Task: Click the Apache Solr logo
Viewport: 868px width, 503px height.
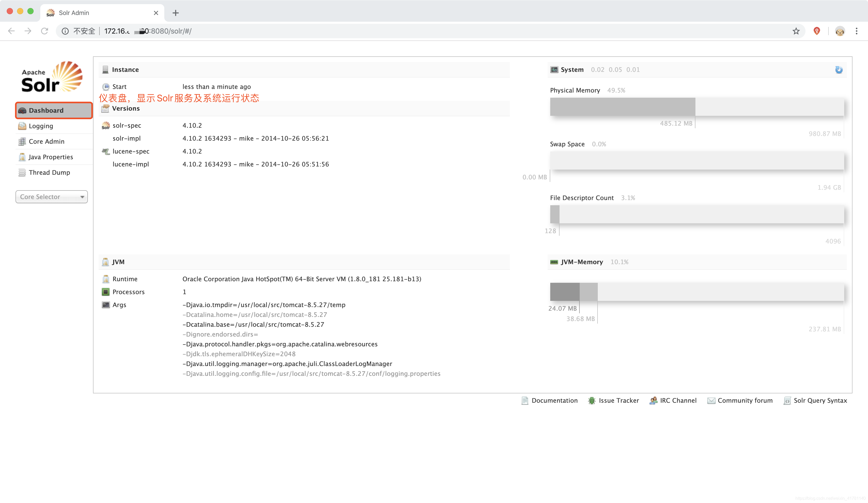Action: click(52, 77)
